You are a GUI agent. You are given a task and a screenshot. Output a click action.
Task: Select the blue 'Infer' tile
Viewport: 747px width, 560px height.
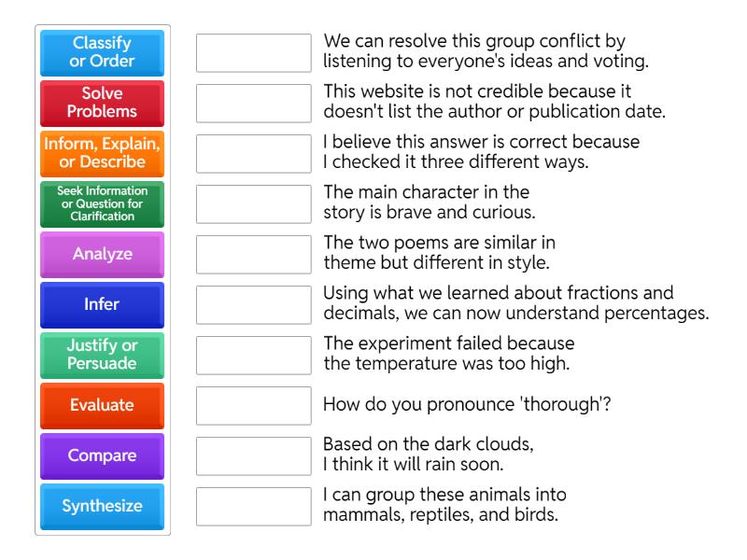103,305
